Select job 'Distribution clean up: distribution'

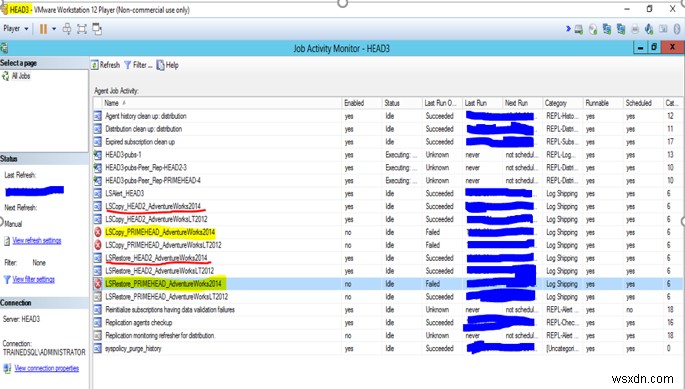[x=144, y=129]
